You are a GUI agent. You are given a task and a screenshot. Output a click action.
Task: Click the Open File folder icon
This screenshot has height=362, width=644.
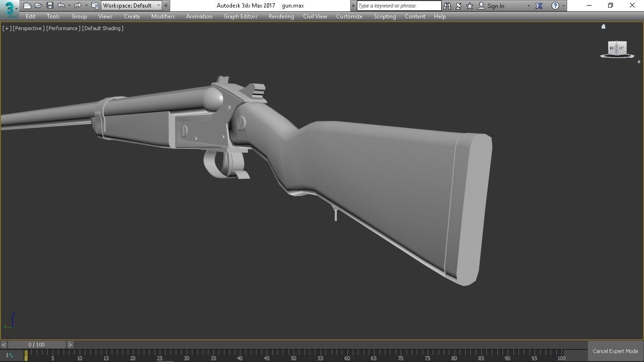(x=39, y=6)
